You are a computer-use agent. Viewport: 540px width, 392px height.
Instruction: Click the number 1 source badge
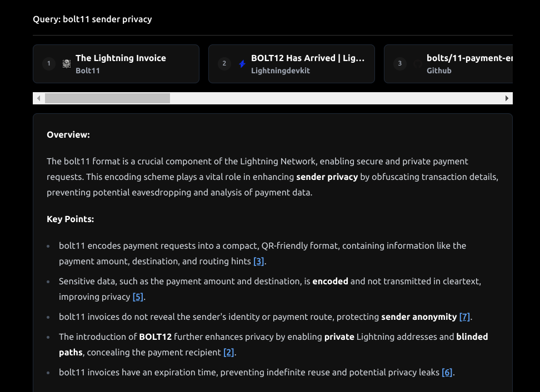[x=49, y=64]
